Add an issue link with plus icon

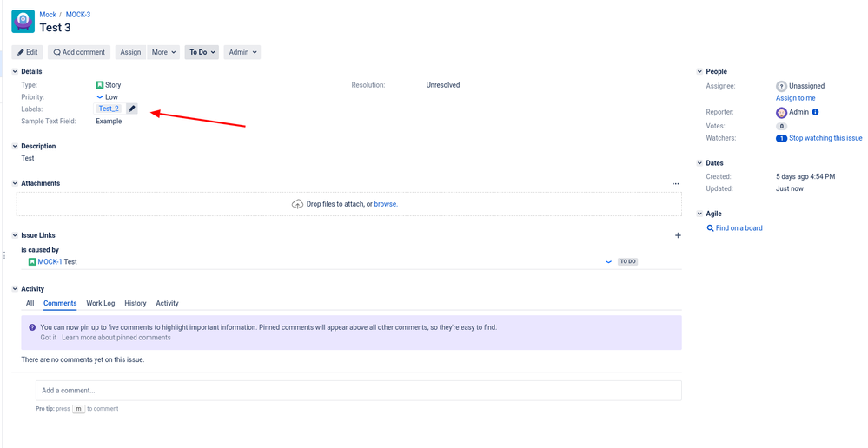[678, 235]
